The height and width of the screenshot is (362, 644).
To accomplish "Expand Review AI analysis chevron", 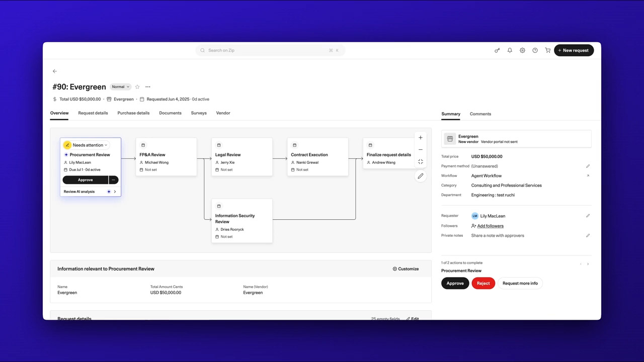I will [x=115, y=192].
